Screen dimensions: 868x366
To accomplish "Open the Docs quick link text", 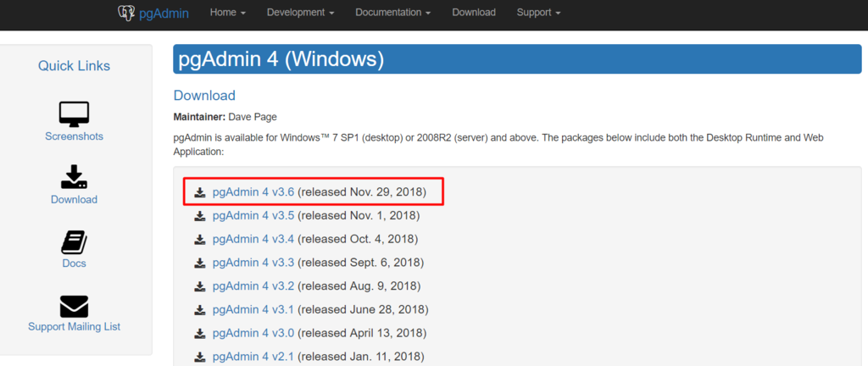I will [x=75, y=263].
